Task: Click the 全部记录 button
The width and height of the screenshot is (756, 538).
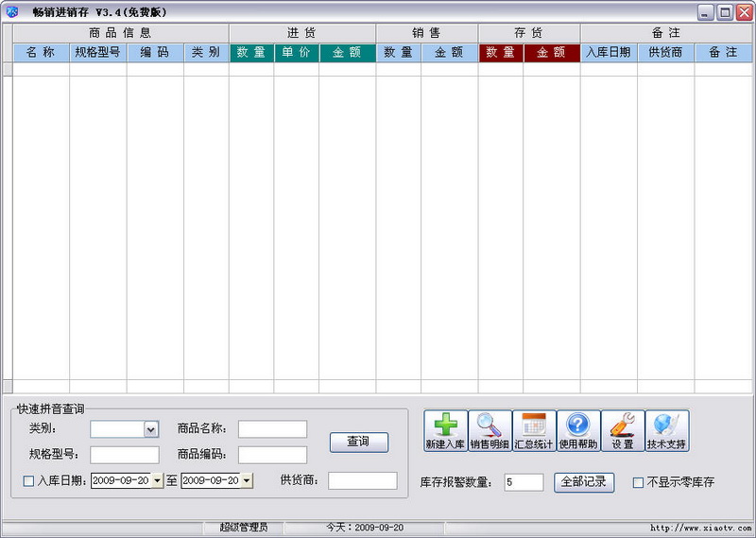Action: click(583, 482)
